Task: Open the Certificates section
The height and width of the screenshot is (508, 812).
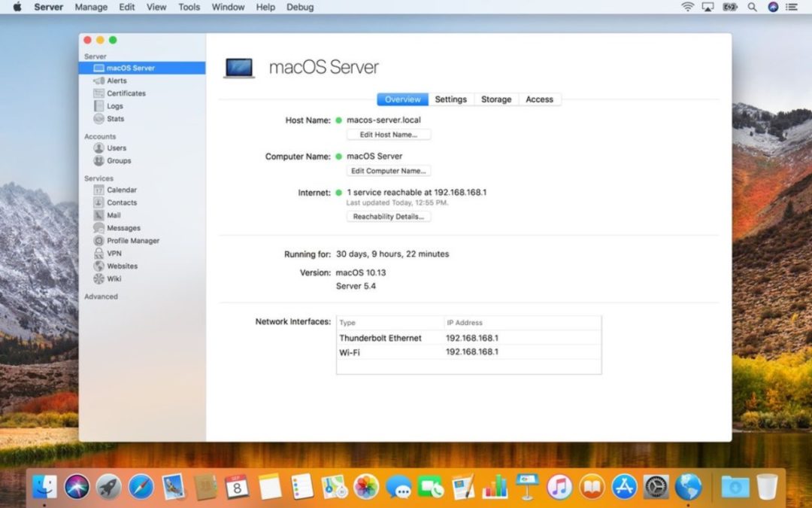Action: pos(126,93)
